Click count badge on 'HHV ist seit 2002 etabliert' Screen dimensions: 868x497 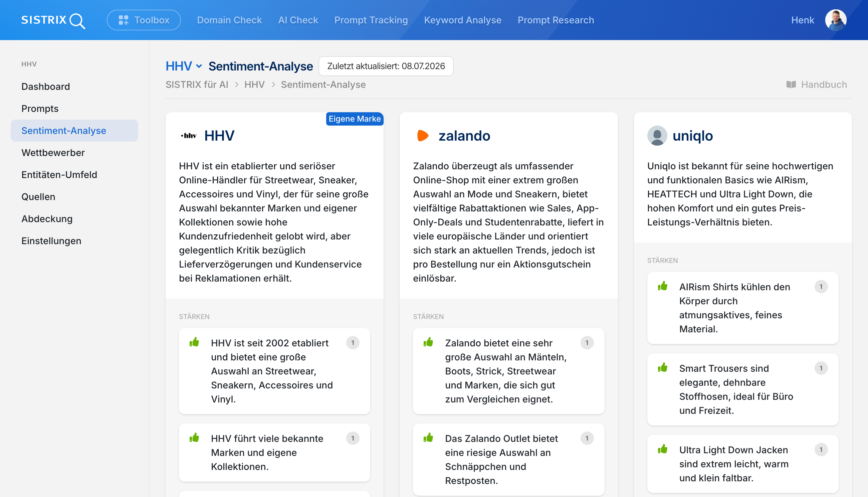pyautogui.click(x=353, y=343)
